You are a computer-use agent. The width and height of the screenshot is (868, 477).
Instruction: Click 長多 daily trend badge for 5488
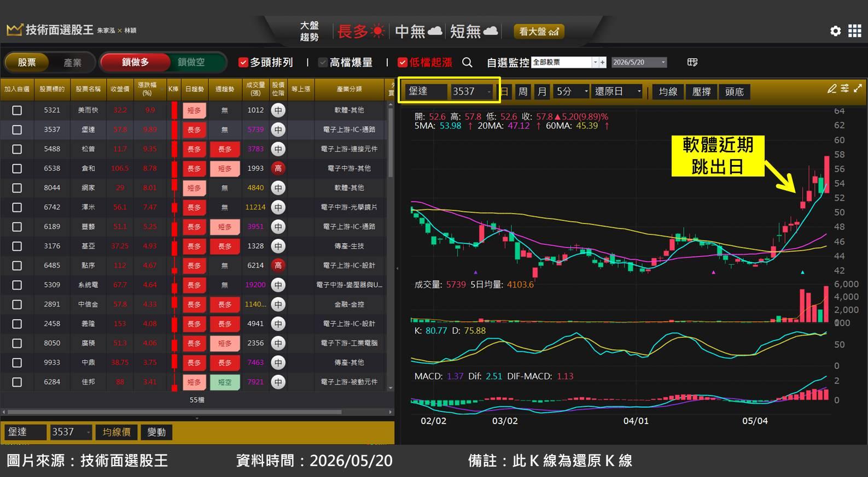pyautogui.click(x=194, y=149)
